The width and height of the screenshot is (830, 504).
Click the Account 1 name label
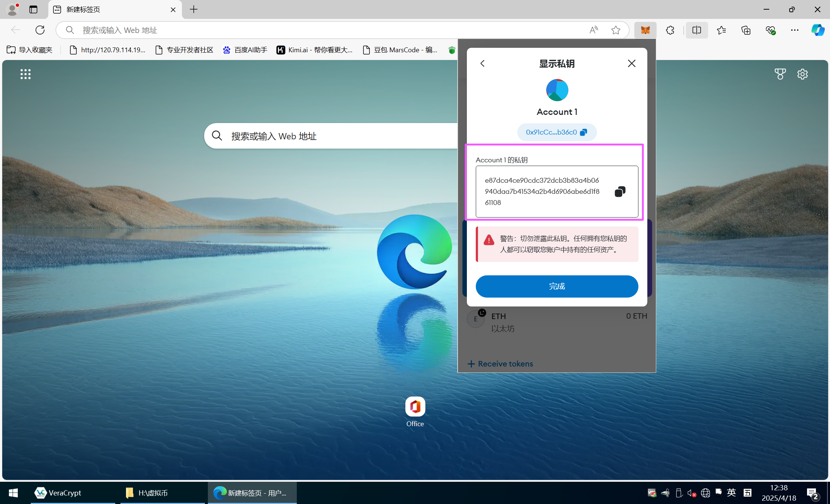557,112
